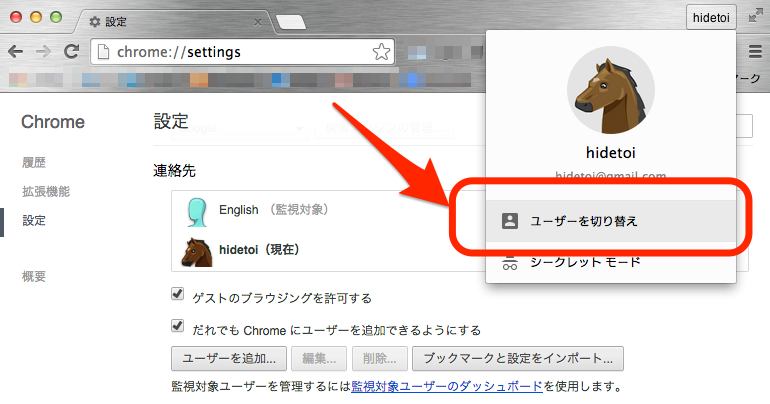Open a new tab

click(x=291, y=22)
